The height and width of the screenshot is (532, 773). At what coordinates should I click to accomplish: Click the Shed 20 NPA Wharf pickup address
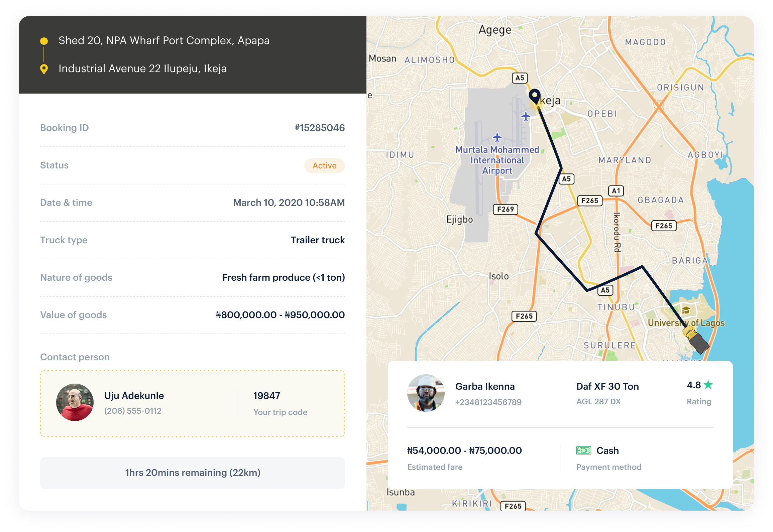[164, 40]
